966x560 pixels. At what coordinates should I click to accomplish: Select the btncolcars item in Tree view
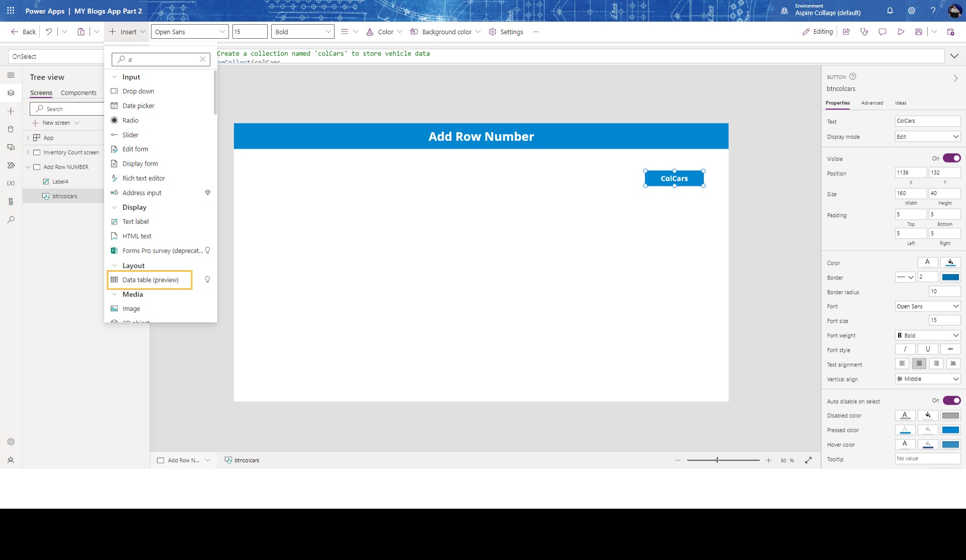(64, 196)
